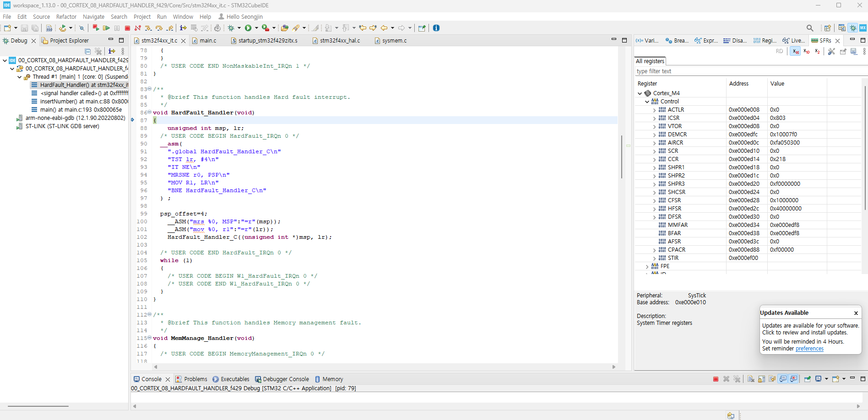Collapse the Cortex_M4 register group
Image resolution: width=868 pixels, height=420 pixels.
(x=640, y=93)
